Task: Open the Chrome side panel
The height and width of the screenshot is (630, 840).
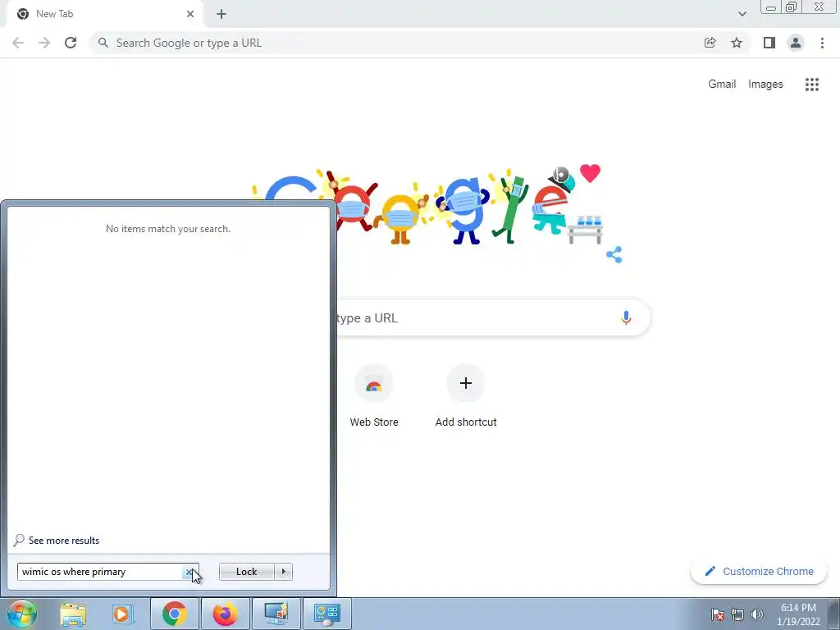Action: point(769,43)
